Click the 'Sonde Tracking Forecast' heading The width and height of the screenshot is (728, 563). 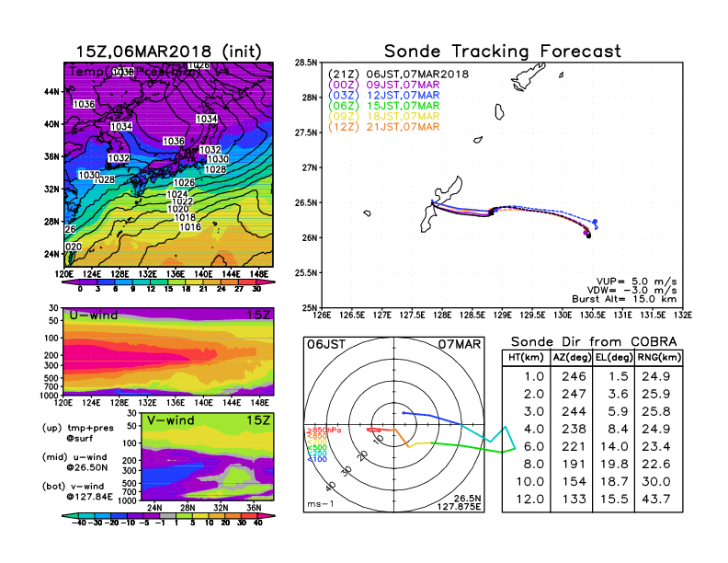coord(503,52)
